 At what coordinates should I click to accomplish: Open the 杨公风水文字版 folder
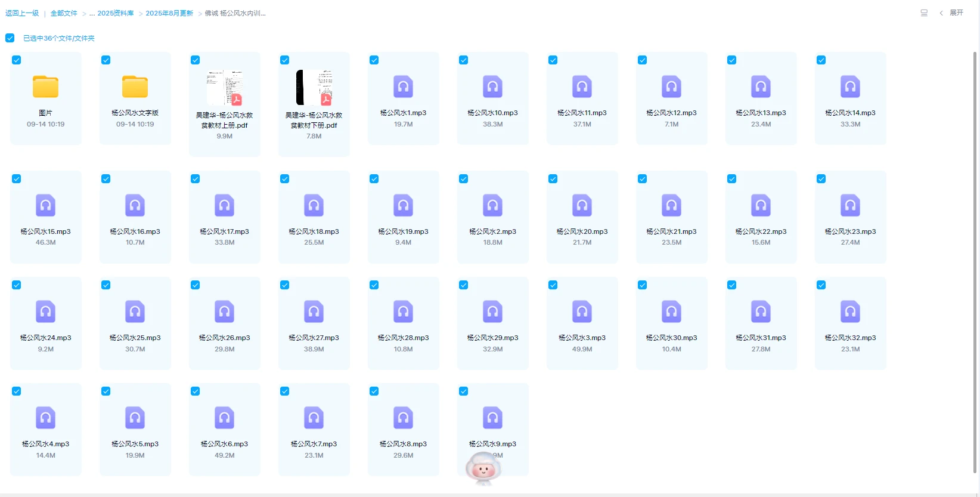point(135,87)
